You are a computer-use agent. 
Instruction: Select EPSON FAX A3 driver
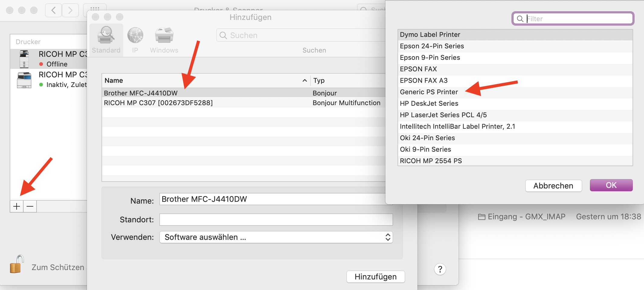pyautogui.click(x=515, y=81)
